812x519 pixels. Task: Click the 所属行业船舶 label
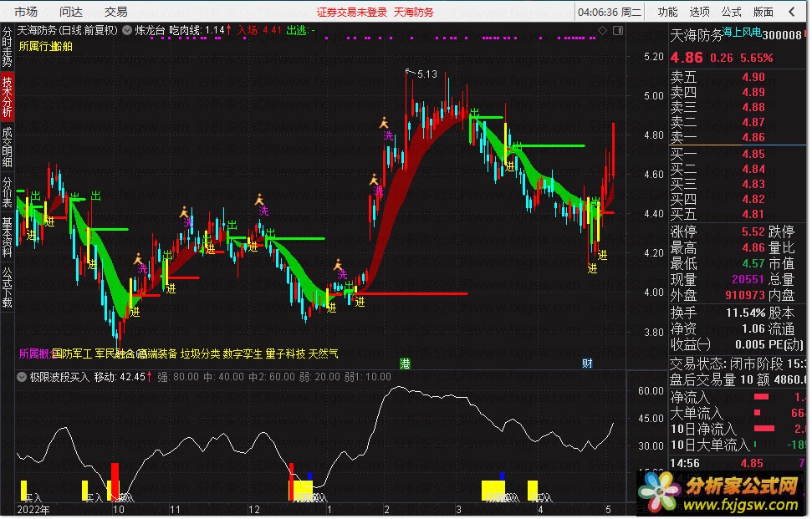tap(45, 46)
